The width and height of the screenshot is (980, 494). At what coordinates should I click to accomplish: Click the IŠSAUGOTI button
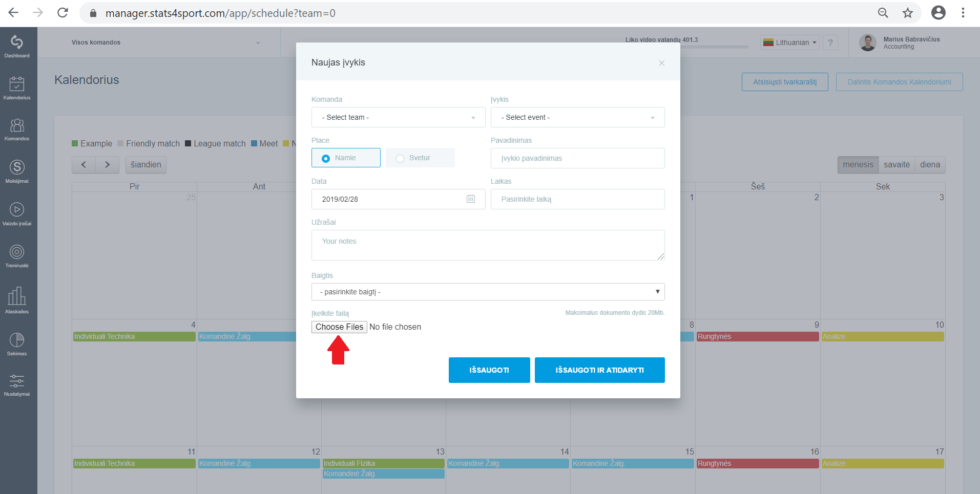click(x=489, y=370)
